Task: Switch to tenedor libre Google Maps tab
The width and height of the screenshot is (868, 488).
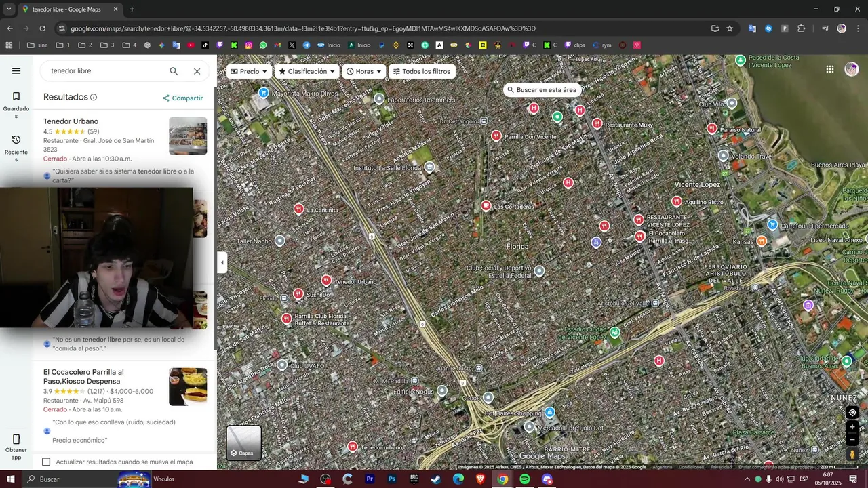Action: [70, 9]
